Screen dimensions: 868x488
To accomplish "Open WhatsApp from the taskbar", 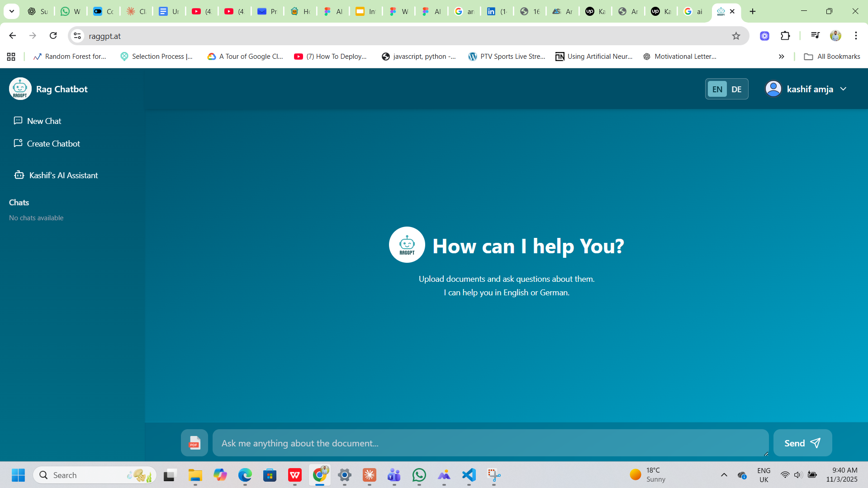I will click(x=419, y=475).
